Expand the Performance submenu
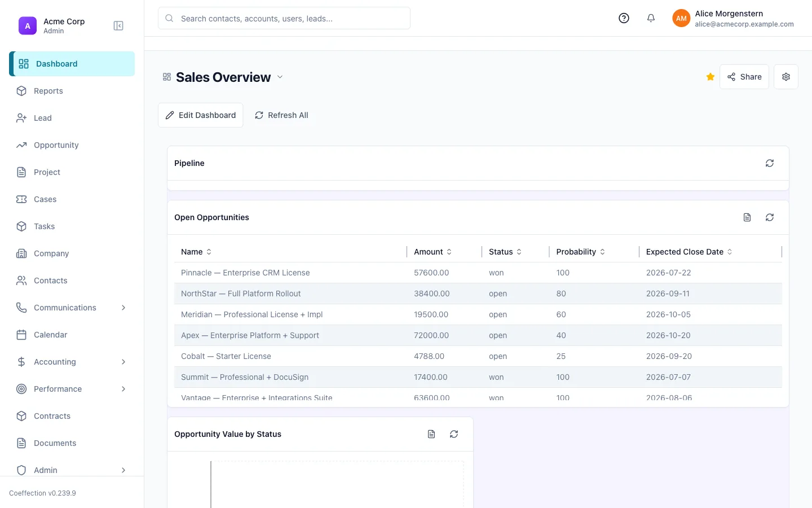This screenshot has width=812, height=508. [x=123, y=389]
